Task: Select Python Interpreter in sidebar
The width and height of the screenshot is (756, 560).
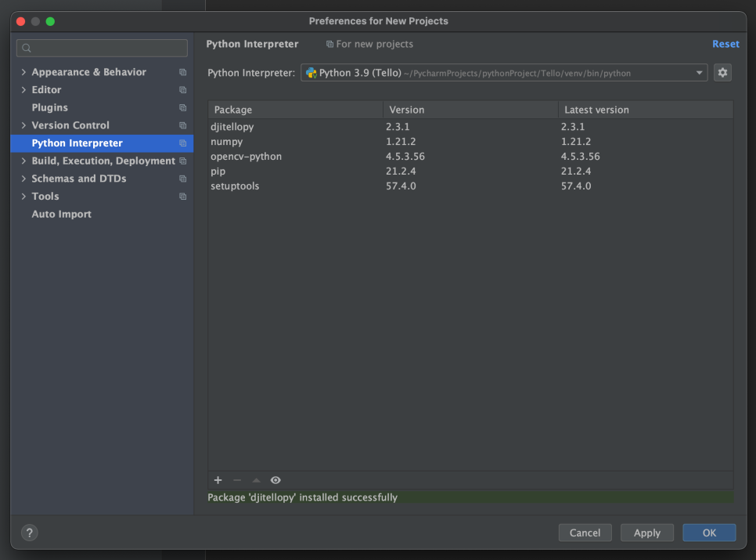Action: pyautogui.click(x=103, y=143)
